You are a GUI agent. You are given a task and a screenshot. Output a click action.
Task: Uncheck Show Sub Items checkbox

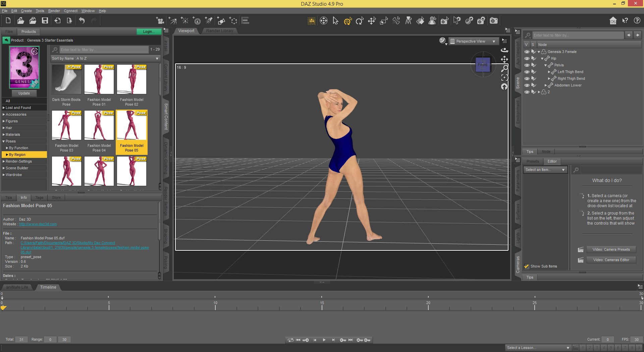527,267
